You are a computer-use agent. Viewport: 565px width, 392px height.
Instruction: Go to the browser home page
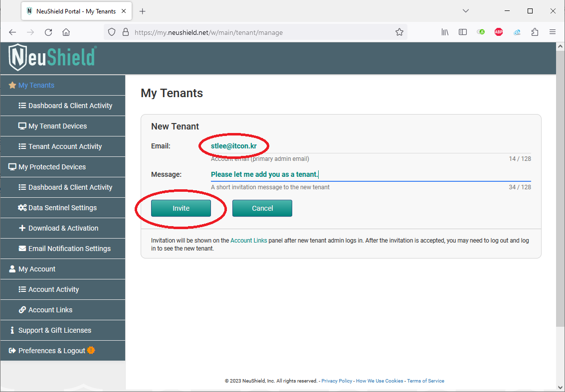(x=66, y=32)
